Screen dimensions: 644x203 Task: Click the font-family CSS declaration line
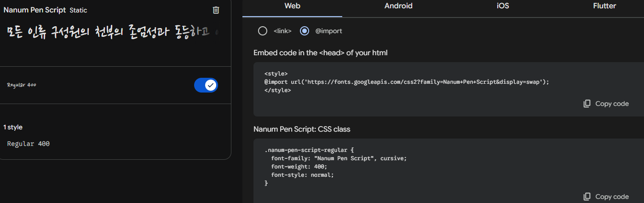(x=339, y=158)
